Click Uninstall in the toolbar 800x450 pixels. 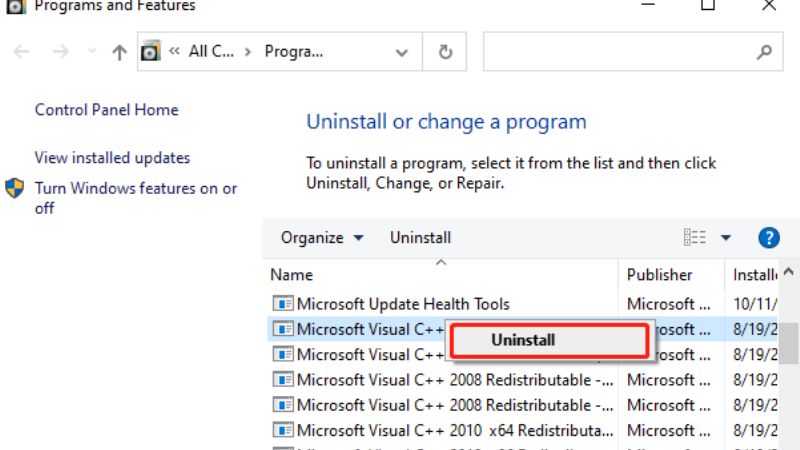click(420, 238)
